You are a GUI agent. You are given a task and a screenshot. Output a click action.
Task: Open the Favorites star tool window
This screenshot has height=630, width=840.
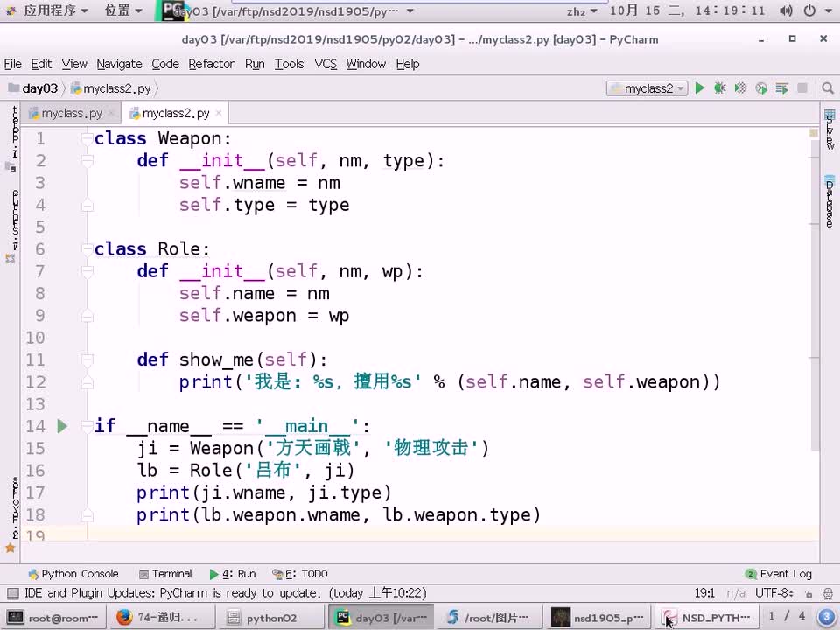tap(10, 548)
